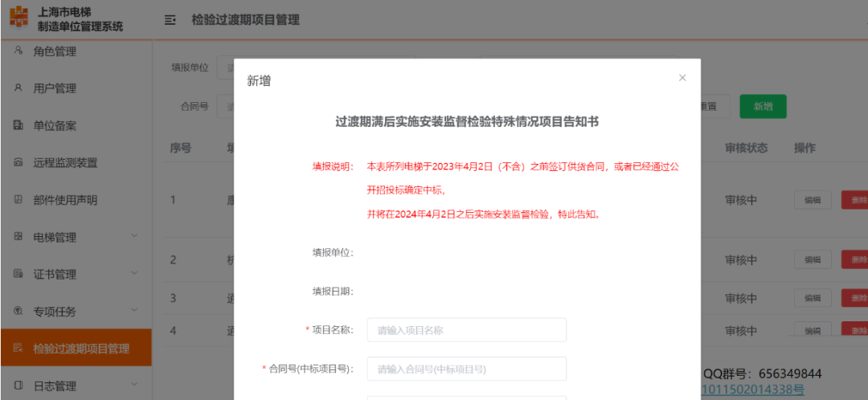Click the 检验过渡期项目管理 page title
This screenshot has height=400, width=868.
click(245, 20)
